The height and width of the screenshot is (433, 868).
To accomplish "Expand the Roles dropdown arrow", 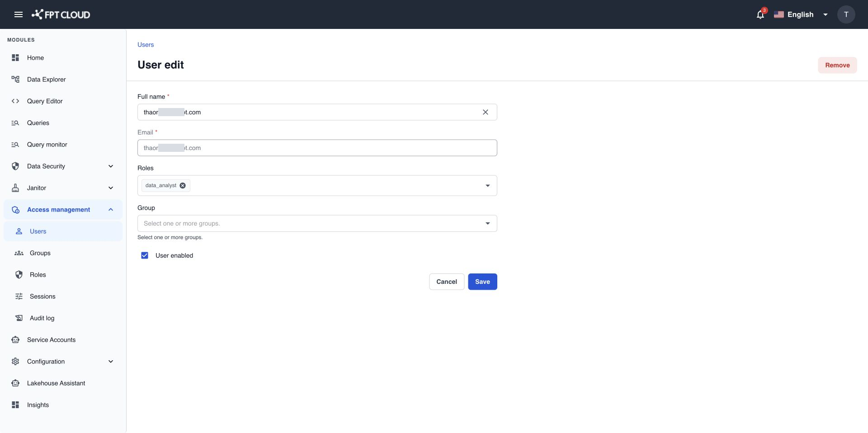I will tap(487, 186).
